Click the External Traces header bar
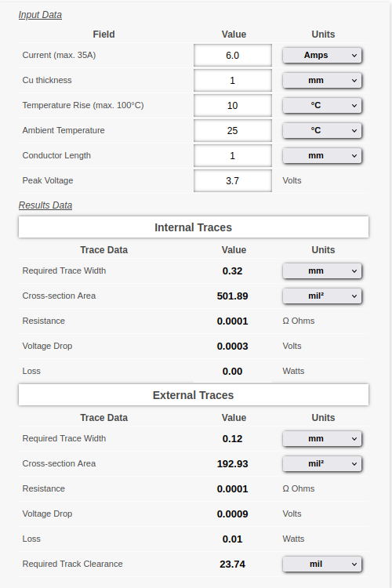This screenshot has height=588, width=392. tap(194, 394)
